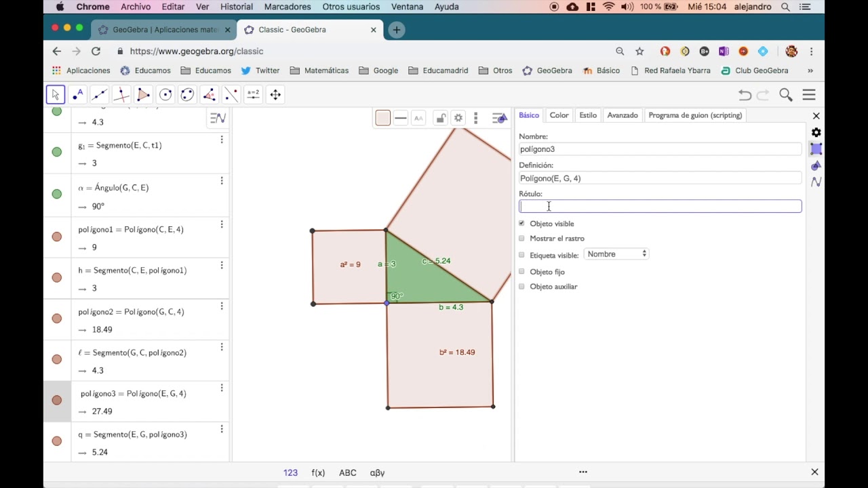Open the GeoGebra hamburger main menu
This screenshot has height=488, width=868.
pyautogui.click(x=809, y=95)
